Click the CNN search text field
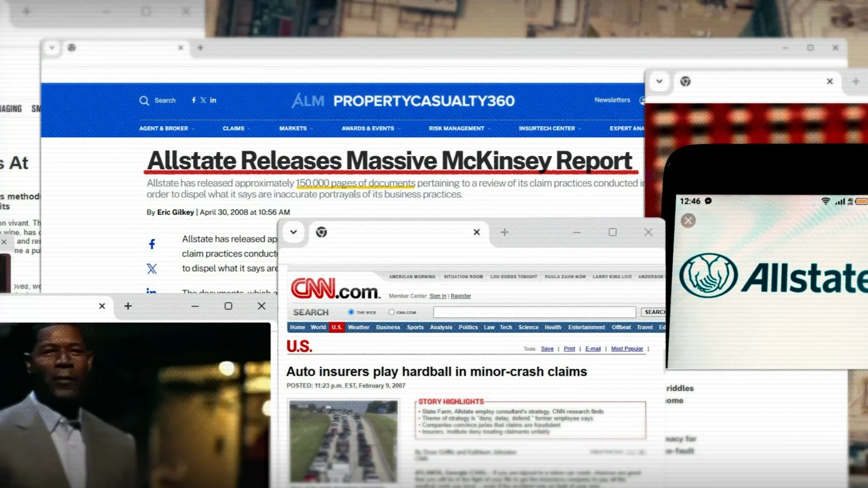 point(534,312)
